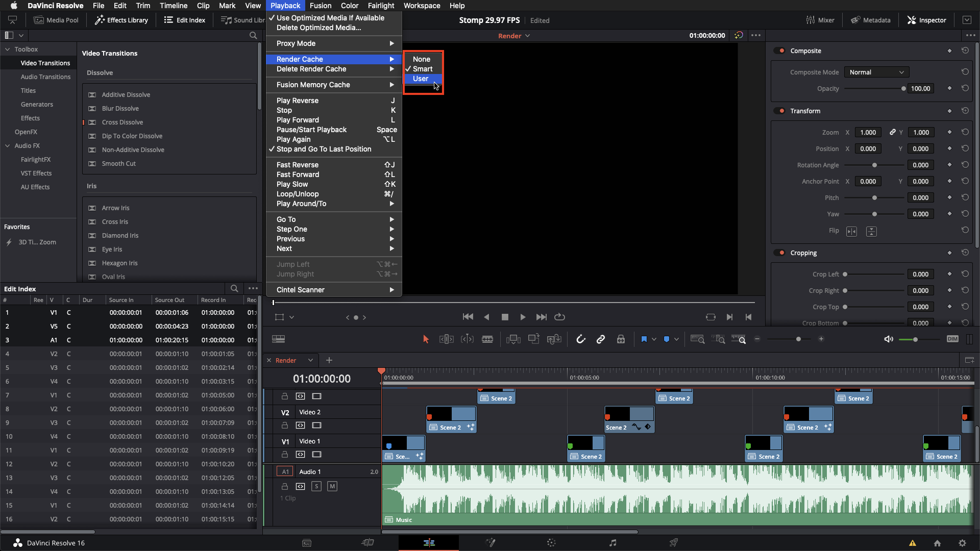The image size is (980, 551).
Task: Open the Composite Mode Normal dropdown
Action: (x=876, y=72)
